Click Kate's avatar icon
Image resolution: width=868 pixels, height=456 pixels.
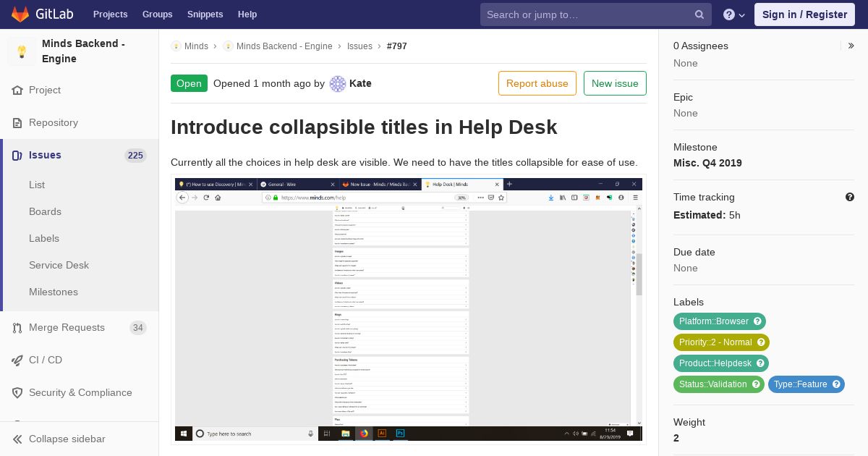338,84
